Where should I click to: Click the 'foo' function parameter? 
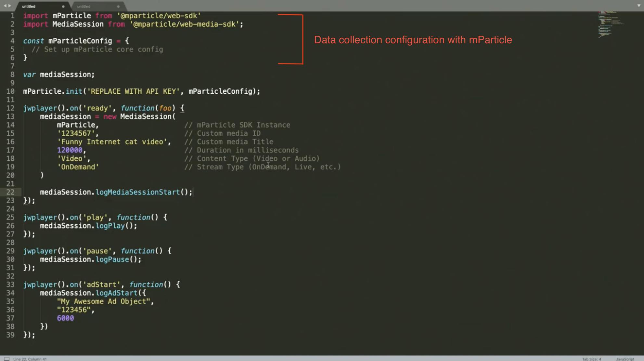(x=165, y=108)
